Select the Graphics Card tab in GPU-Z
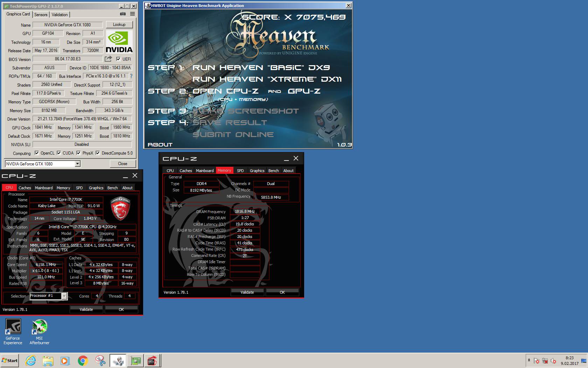This screenshot has width=588, height=368. click(18, 14)
